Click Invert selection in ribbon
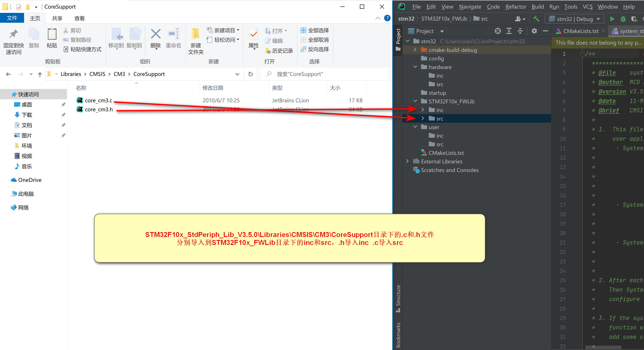The width and height of the screenshot is (644, 350). point(315,50)
